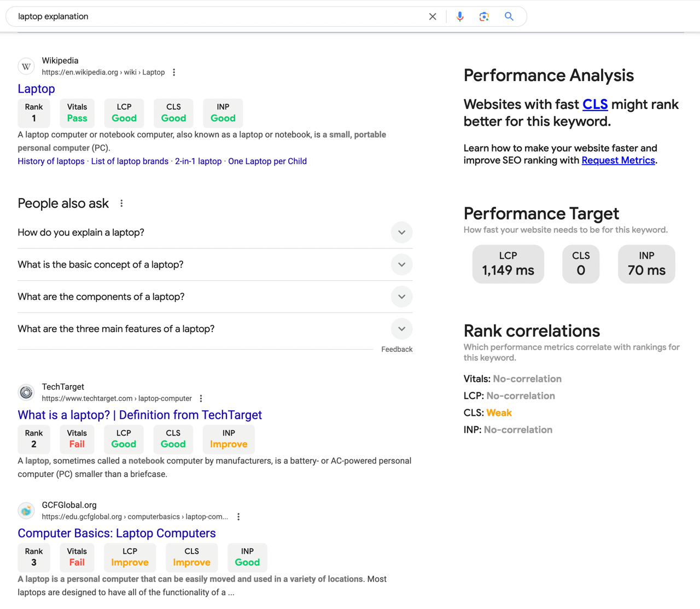Click the techtarget.com URL breadcrumb text
The image size is (700, 609).
(117, 398)
